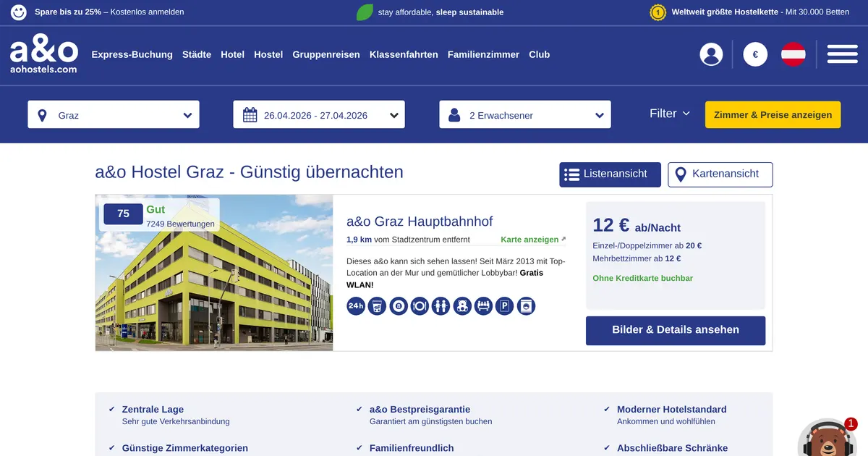Image resolution: width=868 pixels, height=456 pixels.
Task: Click the table football players amenity icon
Action: click(x=441, y=306)
